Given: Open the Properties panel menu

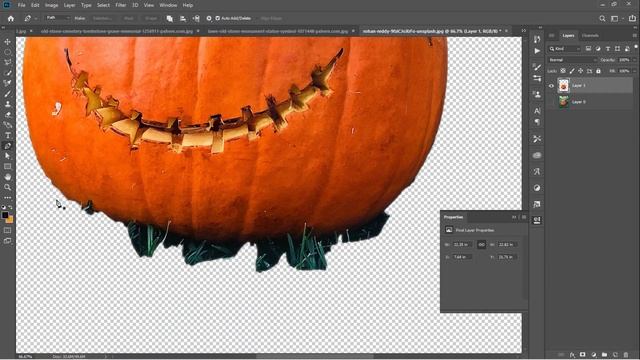Looking at the screenshot, I should 524,217.
